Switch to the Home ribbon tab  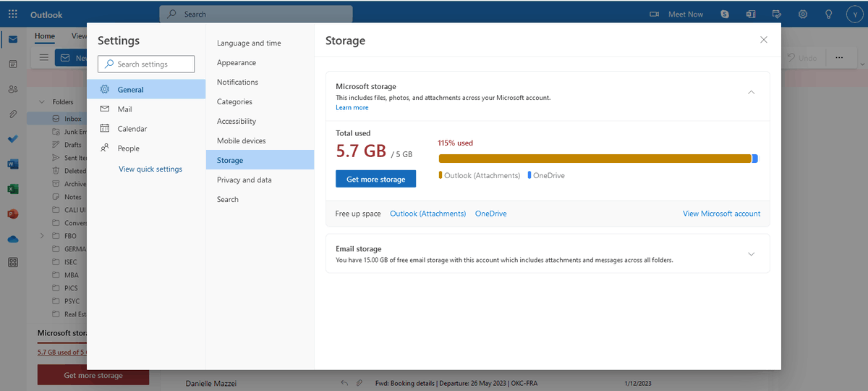[45, 36]
